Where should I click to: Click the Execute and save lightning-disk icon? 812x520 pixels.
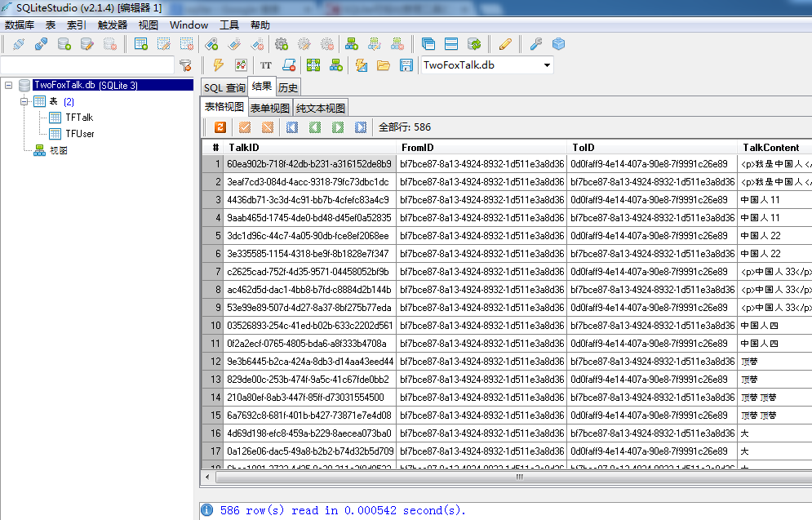tap(361, 65)
